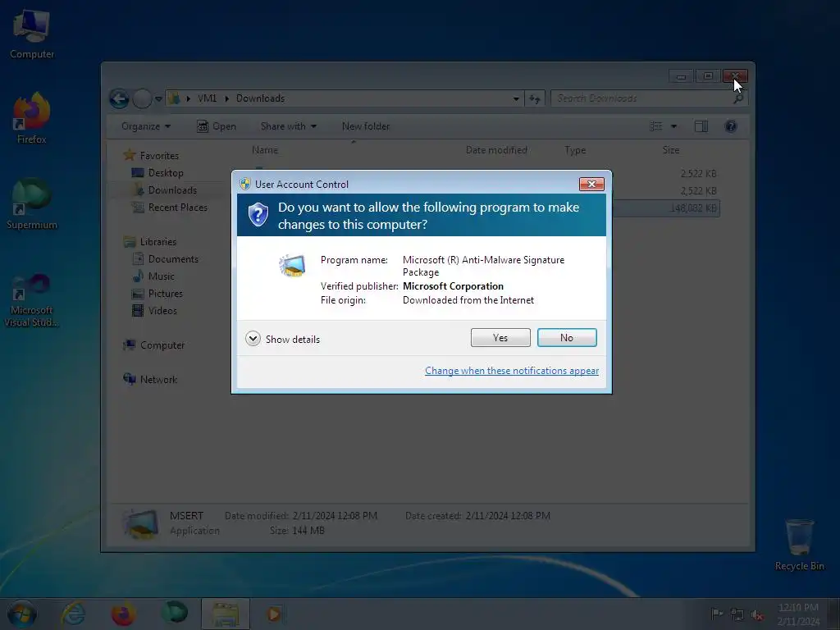The height and width of the screenshot is (630, 840).
Task: Click the 148,082 KB file size cell
Action: point(692,208)
